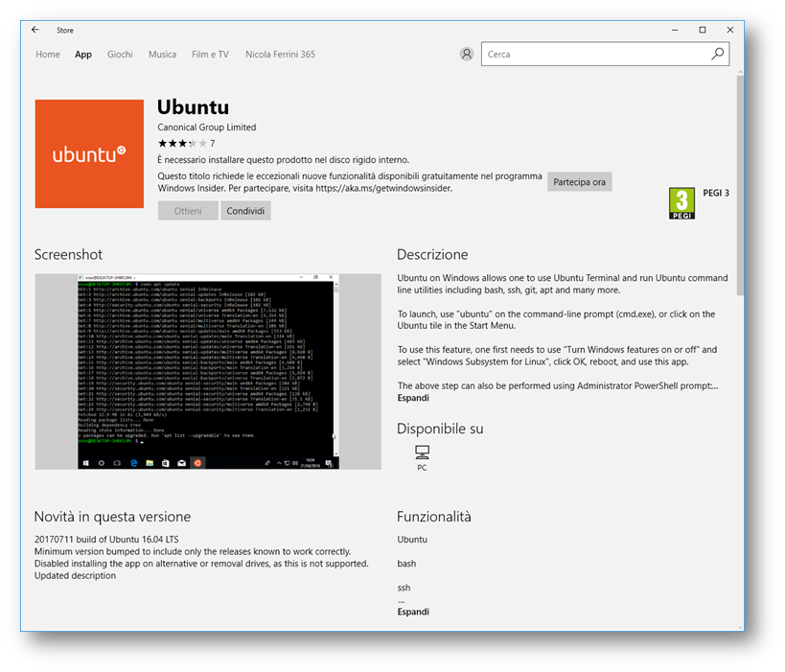
Task: Click the ssh feature entry
Action: pyautogui.click(x=404, y=588)
